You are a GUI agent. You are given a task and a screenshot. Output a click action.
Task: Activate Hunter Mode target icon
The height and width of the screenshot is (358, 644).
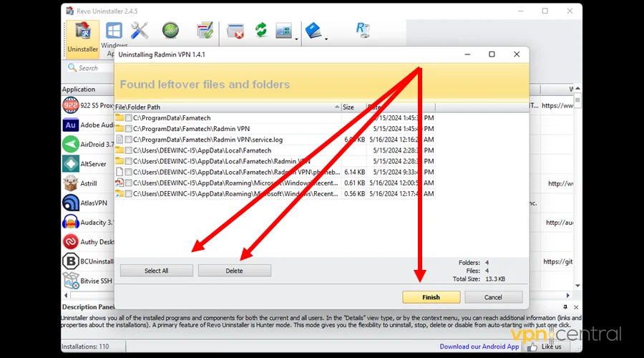pos(170,30)
